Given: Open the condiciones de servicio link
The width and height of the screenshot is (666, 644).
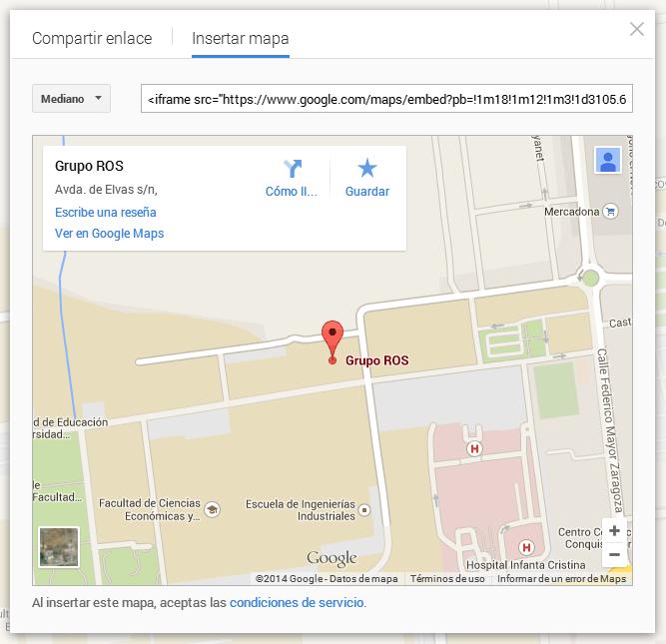Looking at the screenshot, I should [297, 603].
